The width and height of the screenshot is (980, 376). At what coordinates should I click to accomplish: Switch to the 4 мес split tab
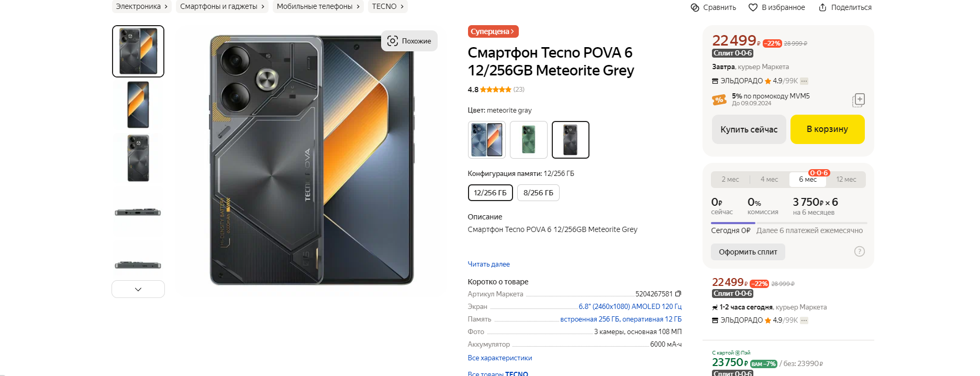pyautogui.click(x=769, y=180)
